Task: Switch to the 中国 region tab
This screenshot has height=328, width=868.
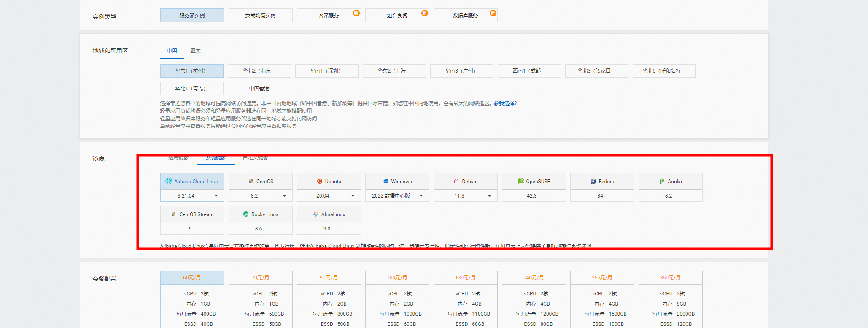Action: click(172, 51)
